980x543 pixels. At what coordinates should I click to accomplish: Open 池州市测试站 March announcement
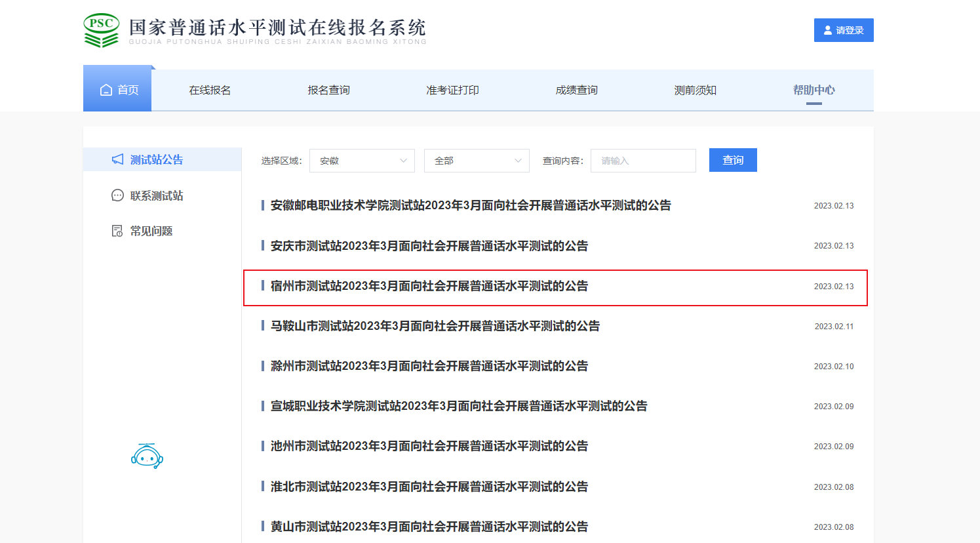[429, 446]
